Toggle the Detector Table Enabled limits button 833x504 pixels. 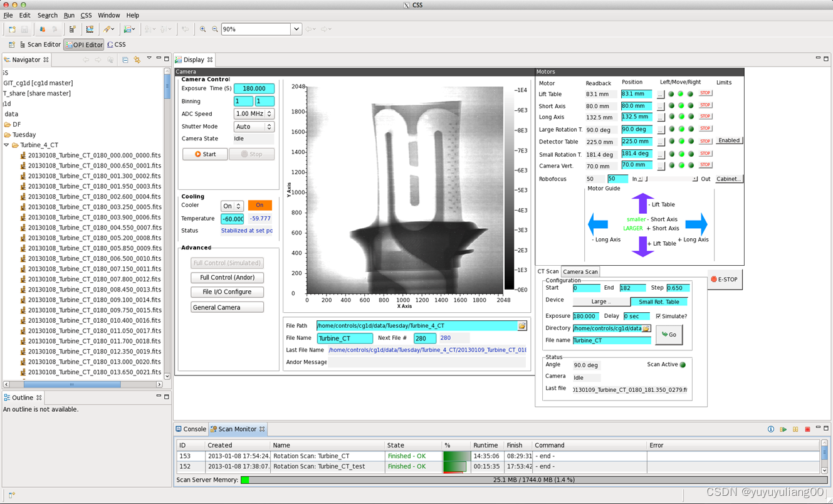point(729,140)
